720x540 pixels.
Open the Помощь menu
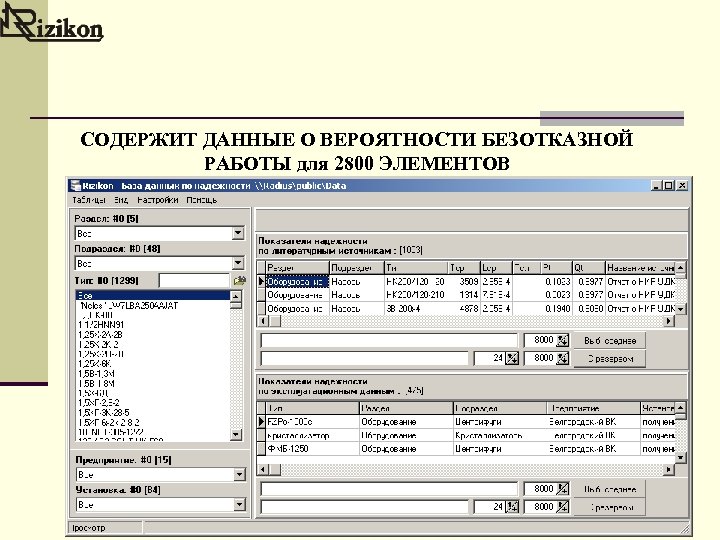[202, 200]
